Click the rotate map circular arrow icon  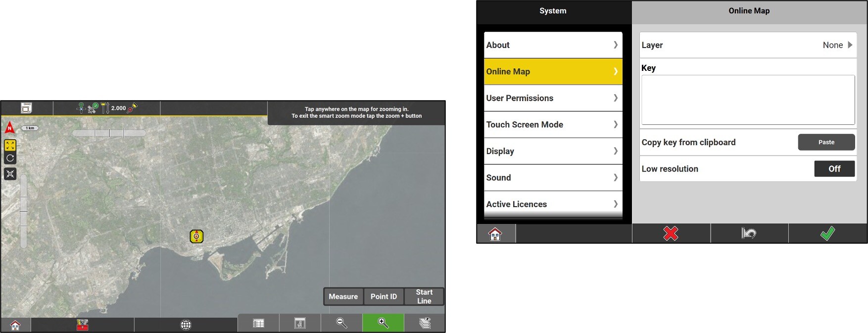point(10,159)
